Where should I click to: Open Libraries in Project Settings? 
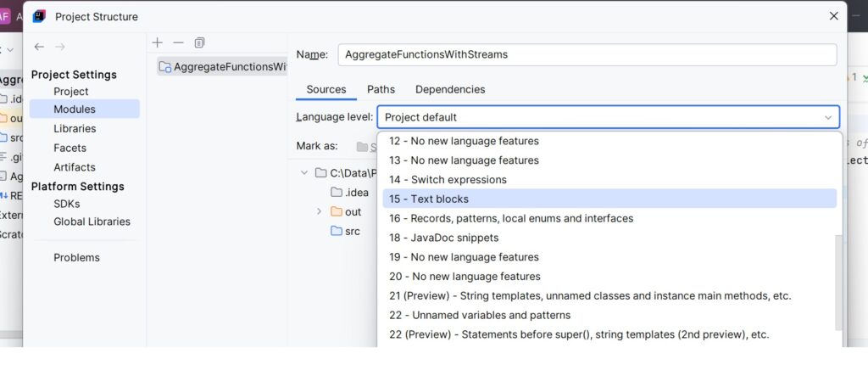75,129
